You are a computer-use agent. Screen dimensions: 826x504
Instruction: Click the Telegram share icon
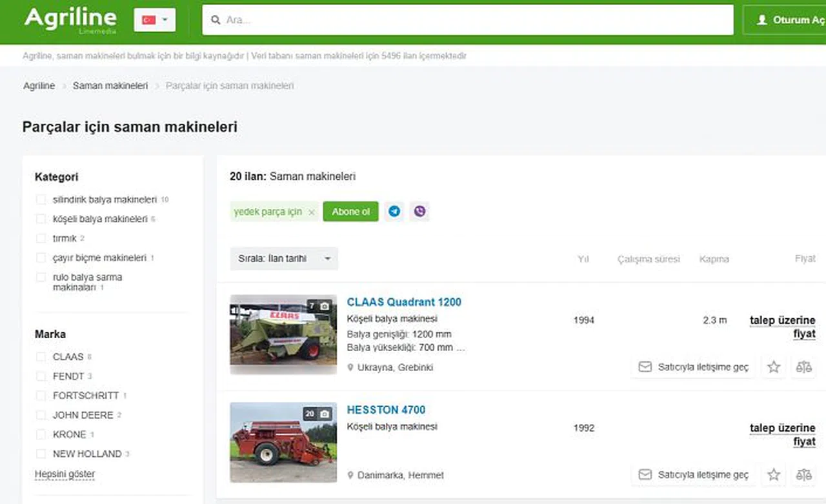(x=394, y=212)
